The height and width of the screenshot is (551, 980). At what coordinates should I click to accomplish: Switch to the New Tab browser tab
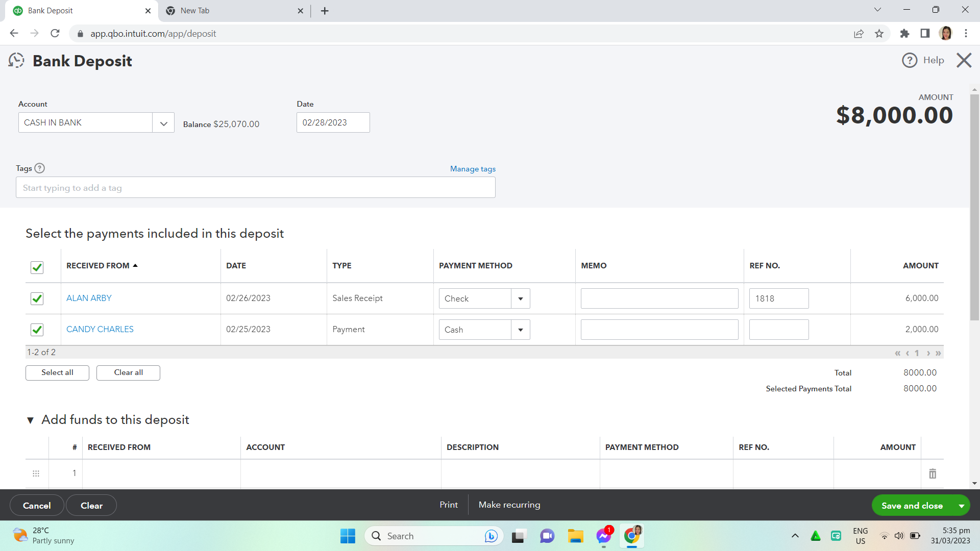pyautogui.click(x=235, y=11)
